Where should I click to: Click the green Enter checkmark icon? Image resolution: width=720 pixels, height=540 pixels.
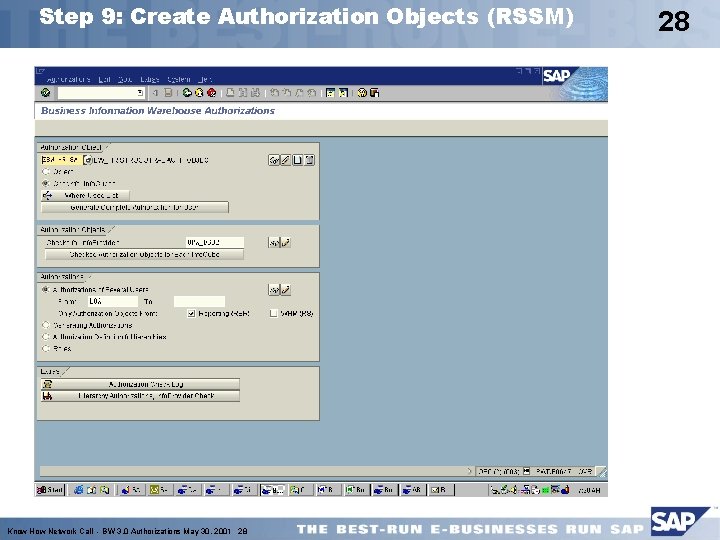click(45, 93)
